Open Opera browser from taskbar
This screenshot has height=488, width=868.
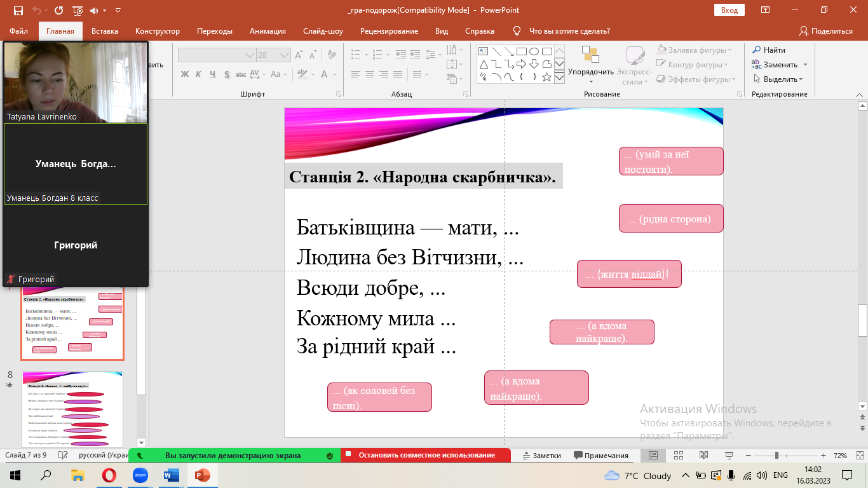(x=109, y=475)
